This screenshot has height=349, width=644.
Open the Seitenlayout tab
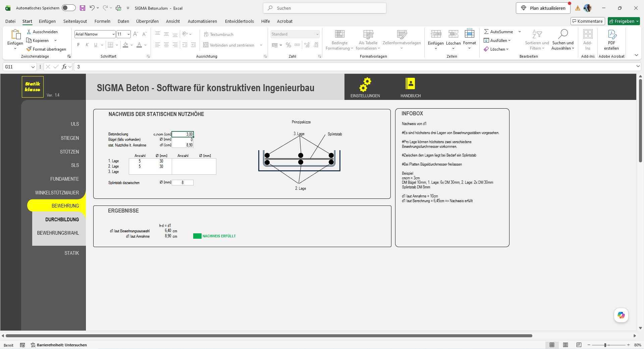(75, 21)
